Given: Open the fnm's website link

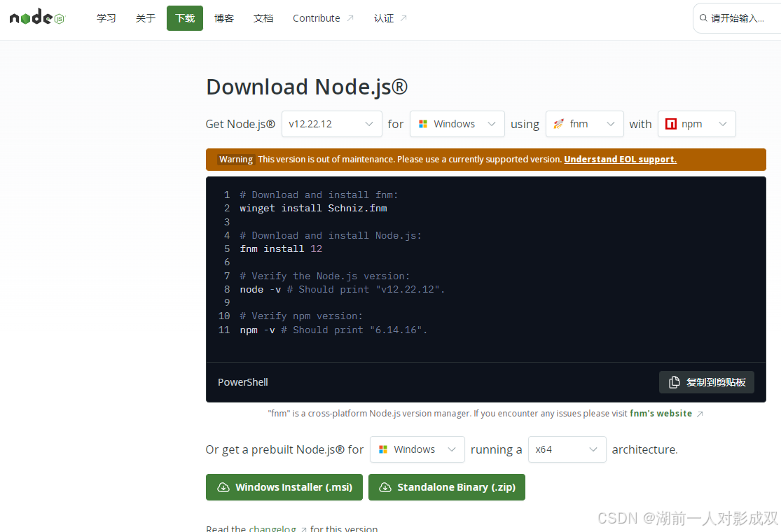Looking at the screenshot, I should [x=661, y=414].
